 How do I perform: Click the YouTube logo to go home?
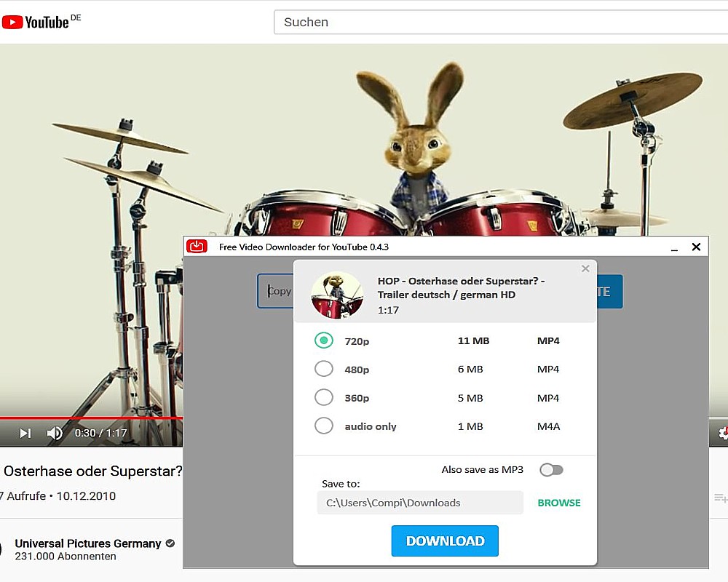tap(41, 22)
